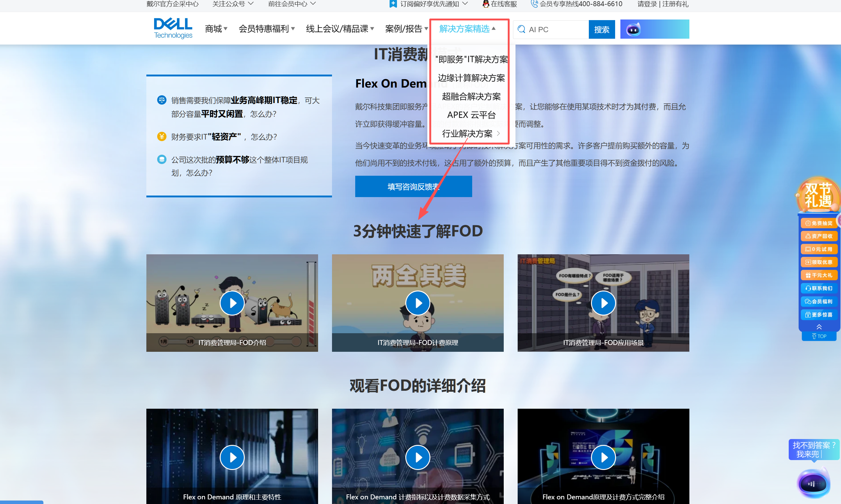
Task: Click the 找不到答案？我来兜 chat bubble
Action: pyautogui.click(x=814, y=450)
